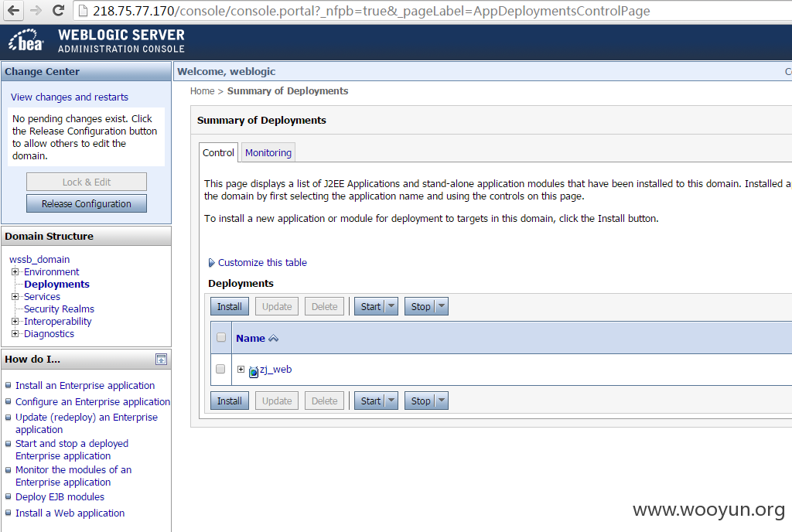The width and height of the screenshot is (792, 532).
Task: Click the How do I panel minimize icon
Action: coord(161,360)
